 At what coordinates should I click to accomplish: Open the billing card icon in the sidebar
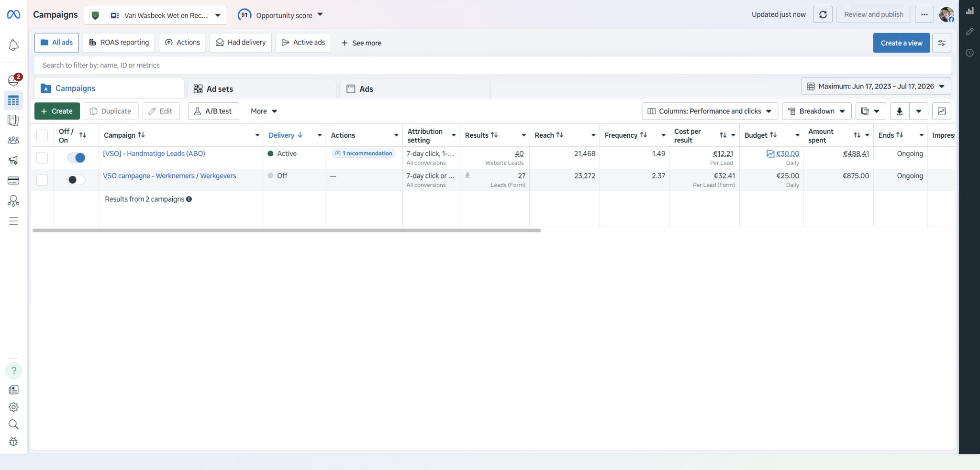tap(13, 180)
